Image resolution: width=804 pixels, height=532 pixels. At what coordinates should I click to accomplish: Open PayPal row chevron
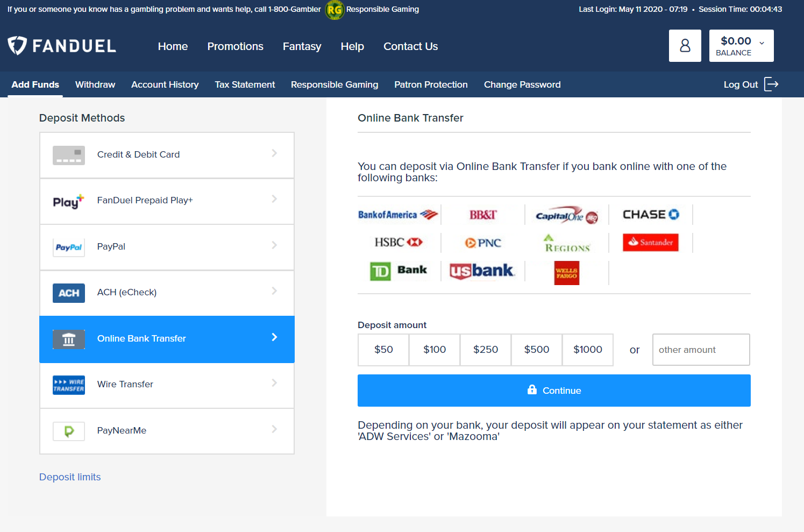pos(274,245)
